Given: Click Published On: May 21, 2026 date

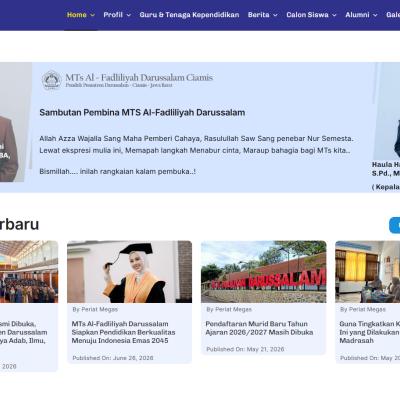Looking at the screenshot, I should click(x=245, y=349).
